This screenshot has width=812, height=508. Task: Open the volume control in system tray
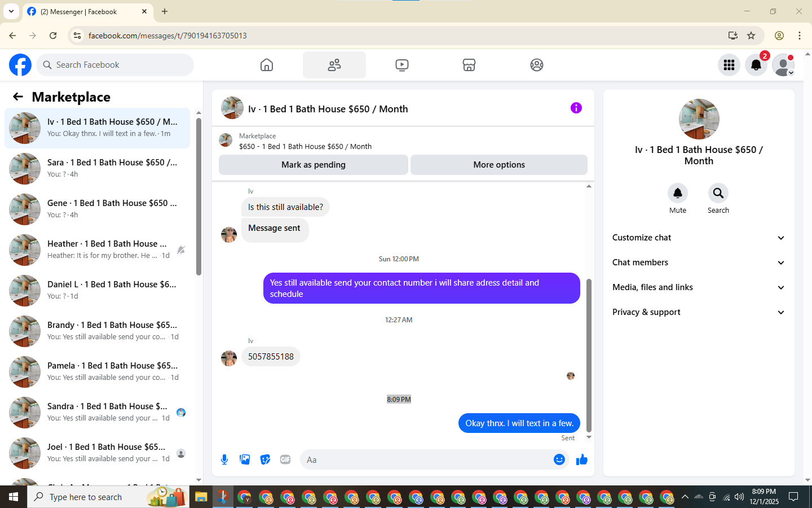click(739, 497)
